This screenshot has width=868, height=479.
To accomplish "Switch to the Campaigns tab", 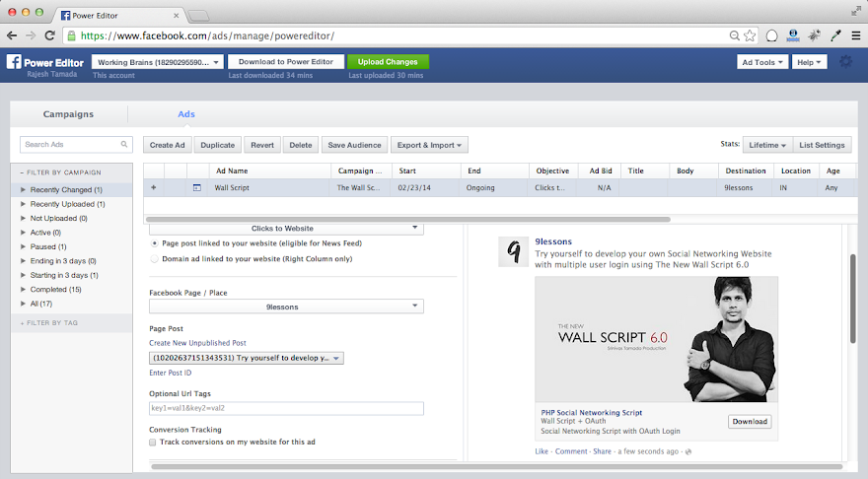I will 69,114.
